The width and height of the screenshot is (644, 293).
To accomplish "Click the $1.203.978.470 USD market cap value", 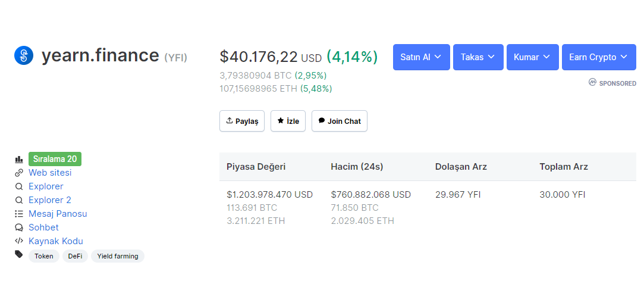I will click(270, 195).
